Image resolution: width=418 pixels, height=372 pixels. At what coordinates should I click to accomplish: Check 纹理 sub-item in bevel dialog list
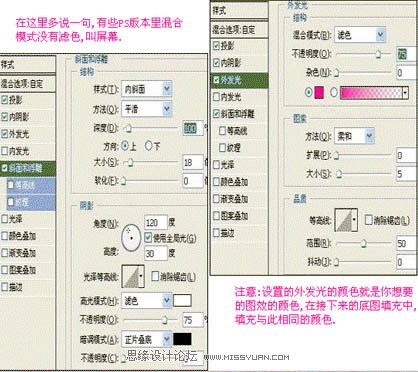(x=11, y=202)
